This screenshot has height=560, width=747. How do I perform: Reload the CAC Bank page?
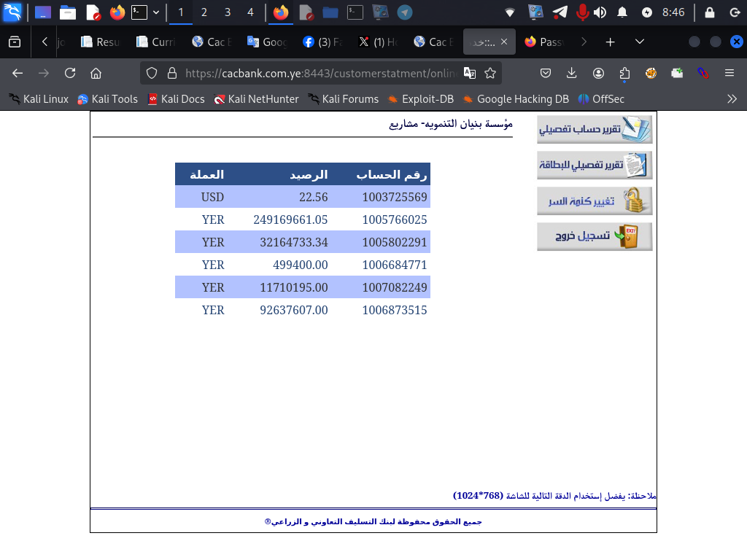click(70, 72)
